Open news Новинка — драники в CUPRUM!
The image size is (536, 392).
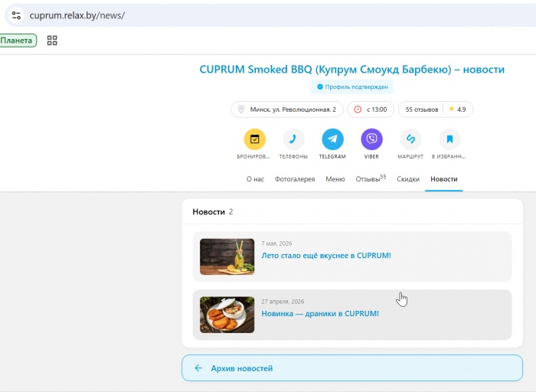tap(320, 314)
